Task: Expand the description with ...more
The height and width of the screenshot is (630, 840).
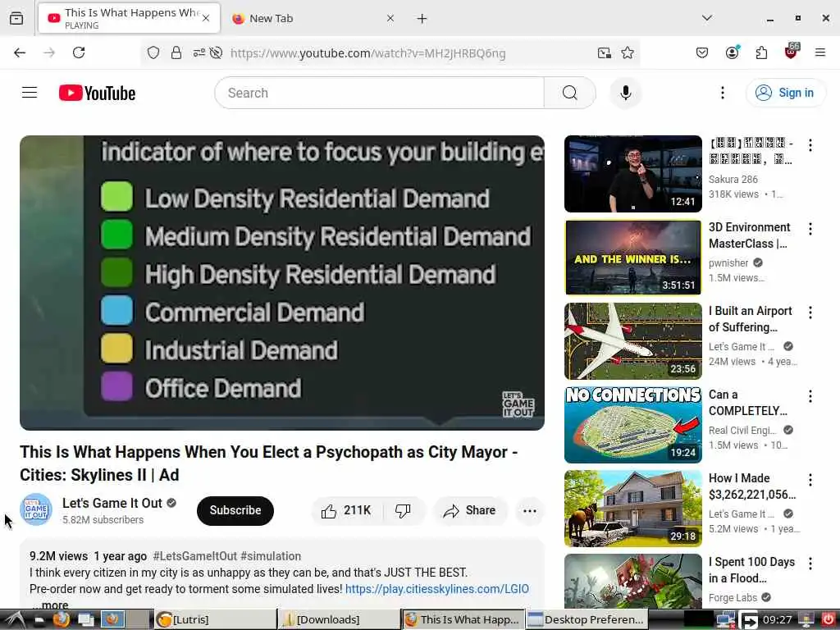Action: 50,605
